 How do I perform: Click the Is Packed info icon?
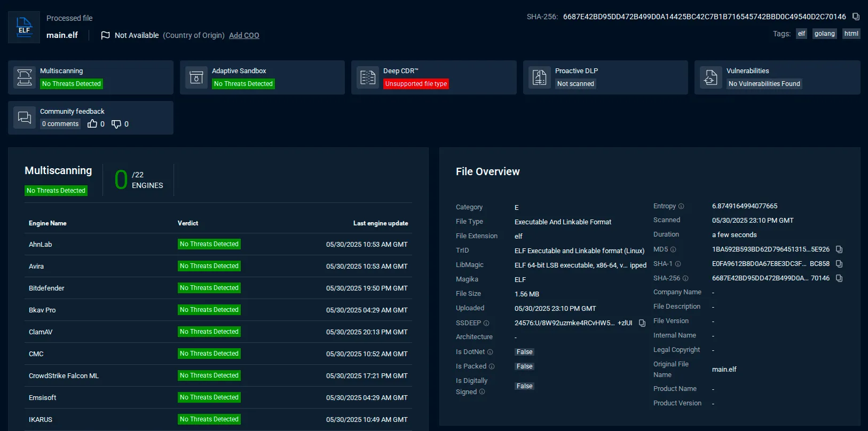[492, 366]
